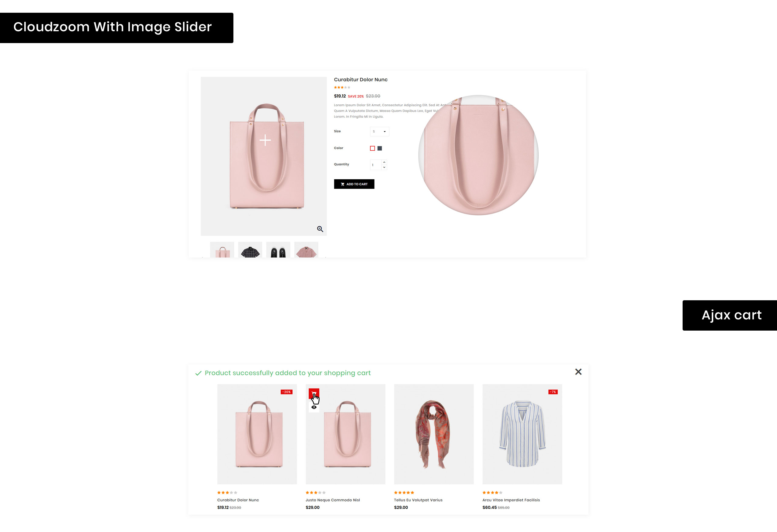
Task: Click the -20% discount badge
Action: click(x=287, y=392)
